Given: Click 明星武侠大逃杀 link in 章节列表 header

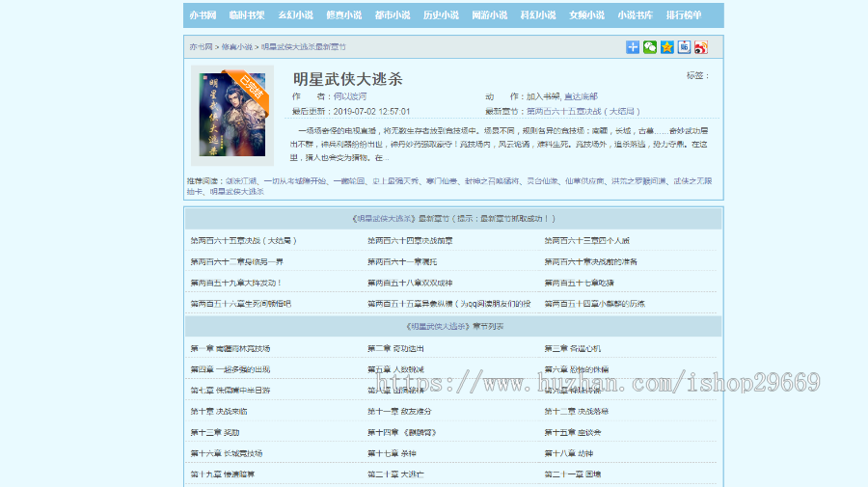Looking at the screenshot, I should point(437,327).
